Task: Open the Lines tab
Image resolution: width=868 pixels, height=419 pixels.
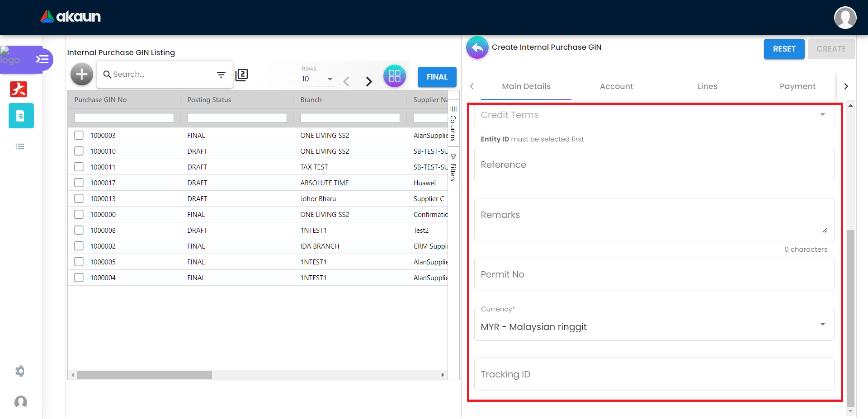Action: point(707,86)
